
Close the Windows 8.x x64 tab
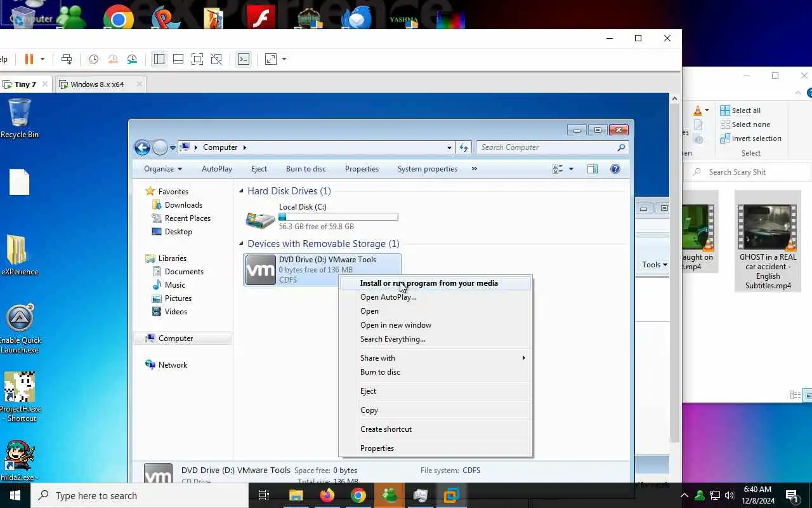point(138,84)
